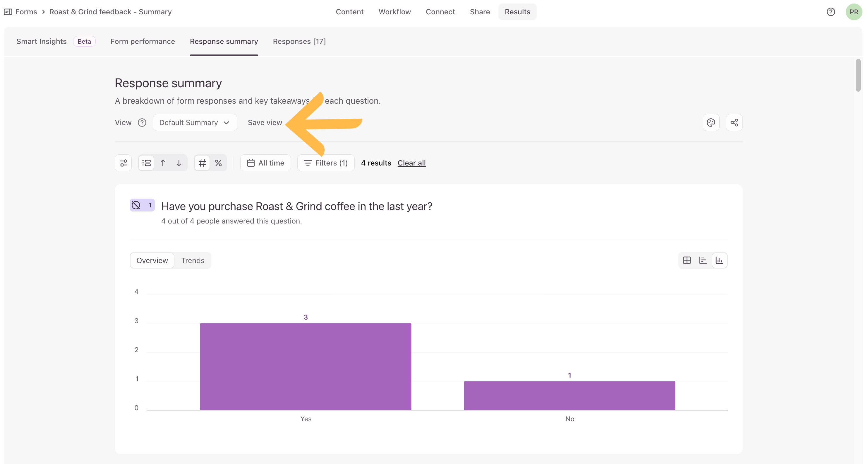The image size is (868, 464).
Task: Go to the Connect tab
Action: pyautogui.click(x=440, y=12)
